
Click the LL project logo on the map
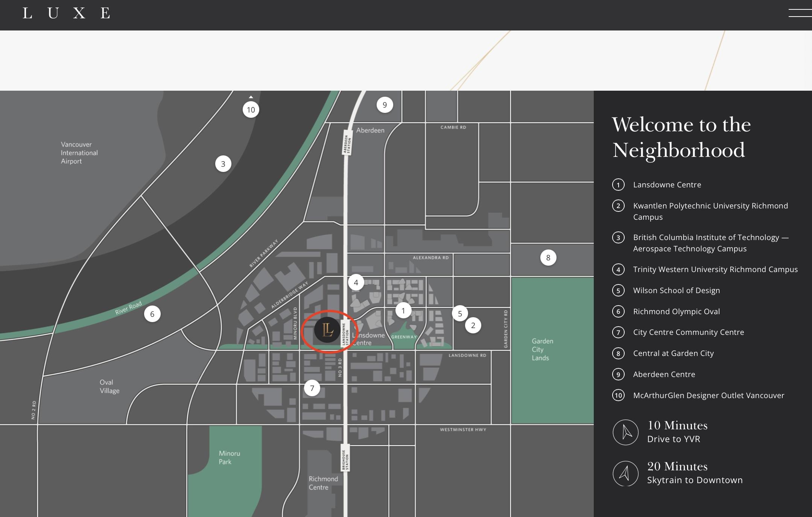(327, 330)
